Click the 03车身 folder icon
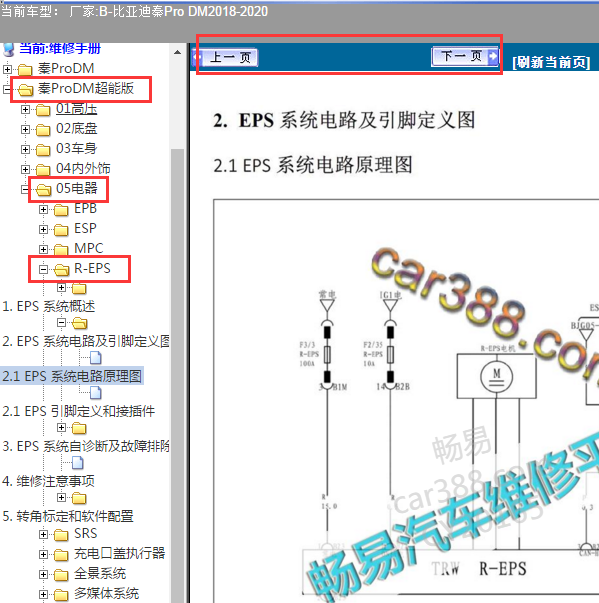The image size is (599, 603). (43, 150)
